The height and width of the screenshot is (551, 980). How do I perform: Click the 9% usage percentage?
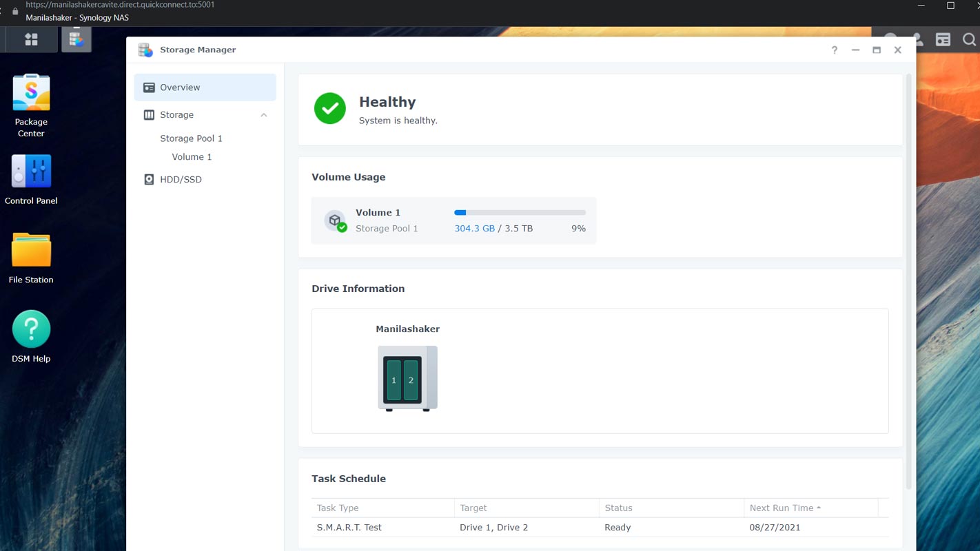coord(578,229)
